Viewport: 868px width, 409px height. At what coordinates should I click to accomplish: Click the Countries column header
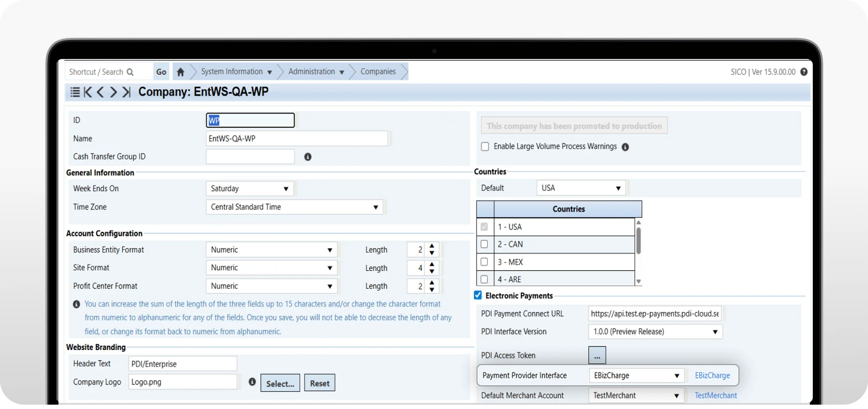[568, 209]
